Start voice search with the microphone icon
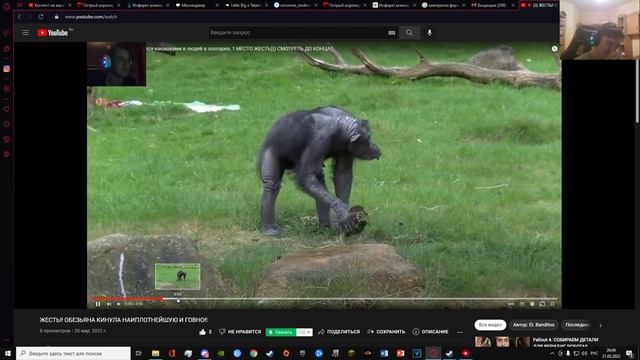The height and width of the screenshot is (360, 640). [x=429, y=33]
